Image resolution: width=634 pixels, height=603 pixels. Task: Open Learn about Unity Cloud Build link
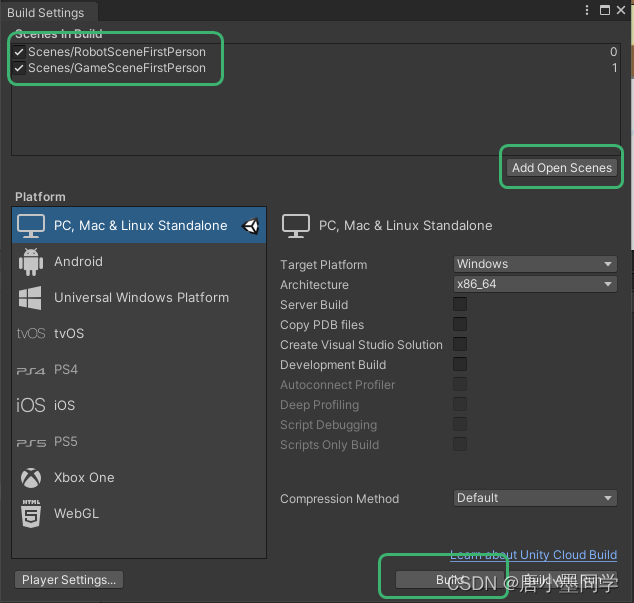533,555
